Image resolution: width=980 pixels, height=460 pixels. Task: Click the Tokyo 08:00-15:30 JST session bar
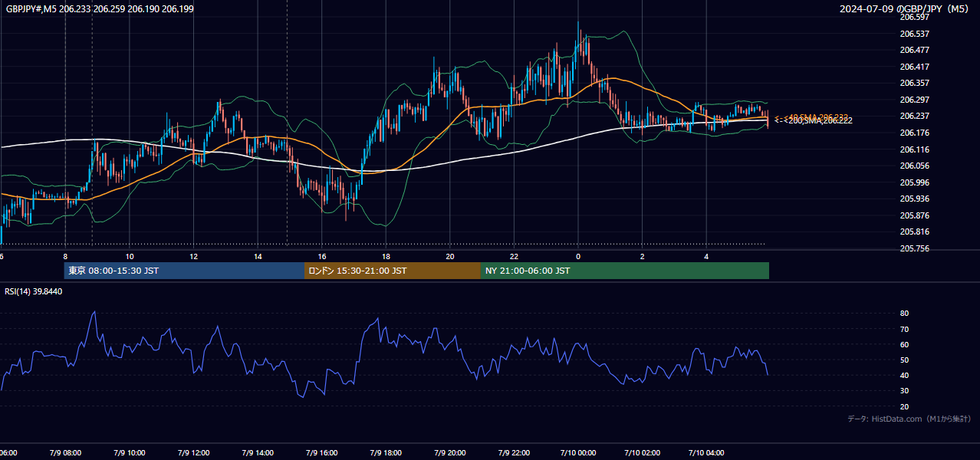tap(184, 271)
